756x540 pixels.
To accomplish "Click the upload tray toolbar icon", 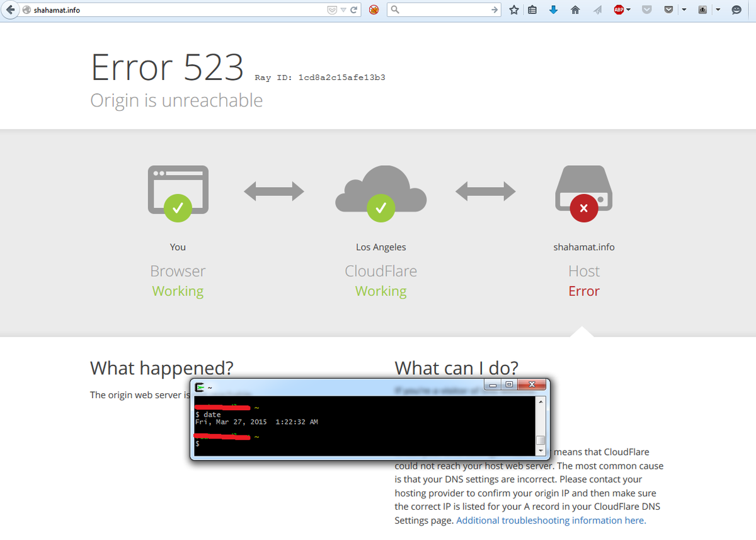I will click(x=703, y=10).
